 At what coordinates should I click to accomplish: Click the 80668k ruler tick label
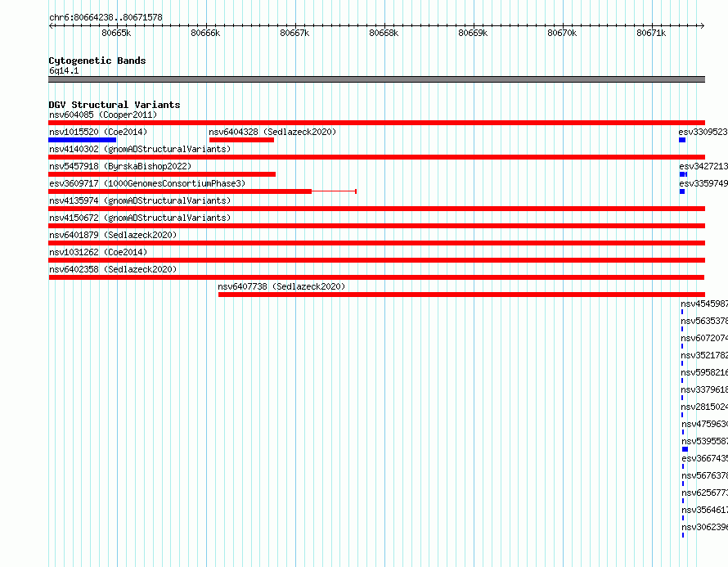tap(384, 33)
